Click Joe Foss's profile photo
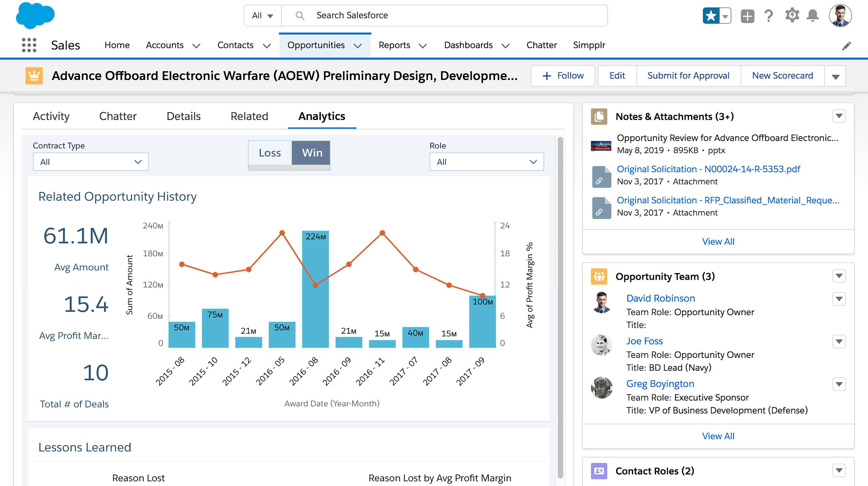This screenshot has height=486, width=868. (x=601, y=345)
